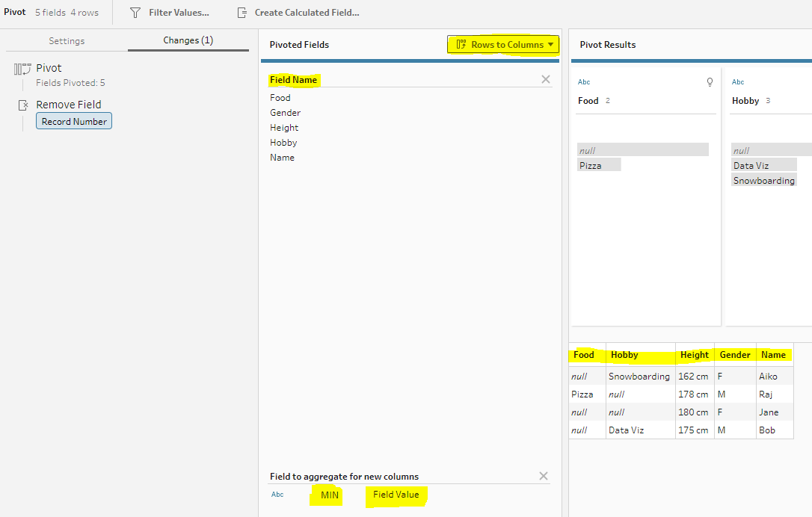Viewport: 812px width, 517px height.
Task: Select the Pizza value in Food card
Action: click(590, 165)
